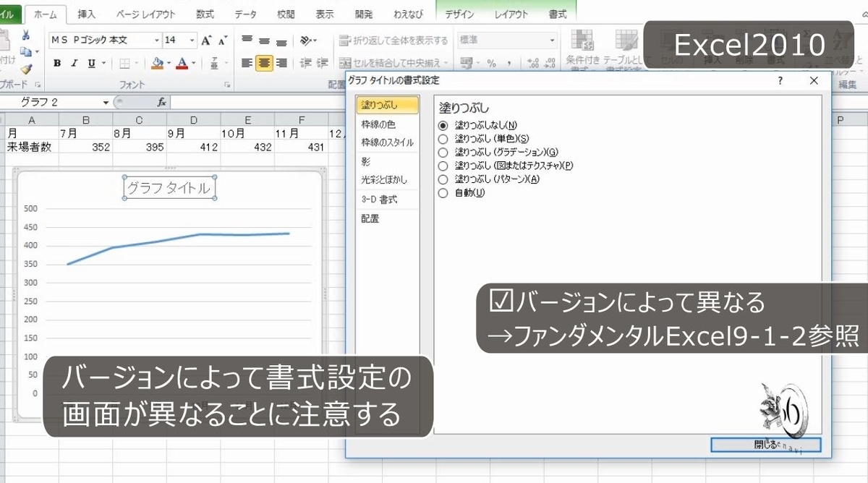Viewport: 868px width, 483px height.
Task: Click the Format as Table icon
Action: [625, 41]
